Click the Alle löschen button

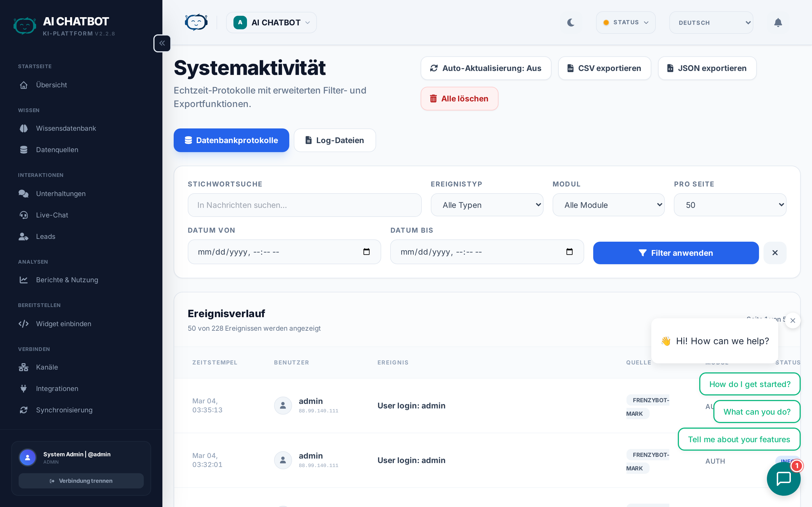[459, 99]
